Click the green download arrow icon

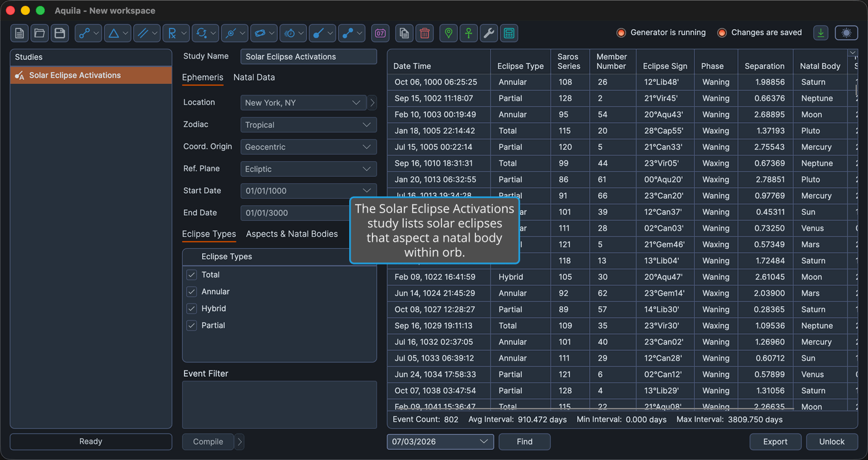pyautogui.click(x=821, y=32)
